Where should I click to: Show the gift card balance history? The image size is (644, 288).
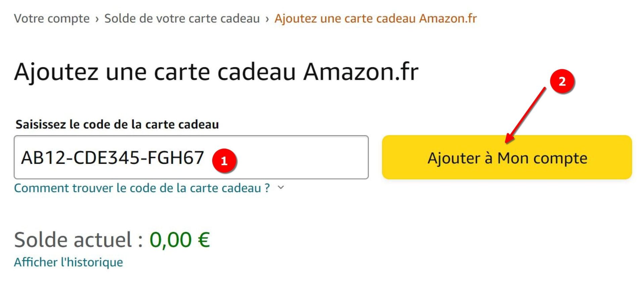(68, 263)
